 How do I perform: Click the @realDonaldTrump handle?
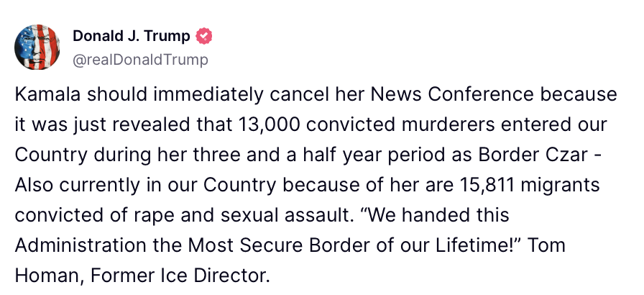pyautogui.click(x=140, y=60)
